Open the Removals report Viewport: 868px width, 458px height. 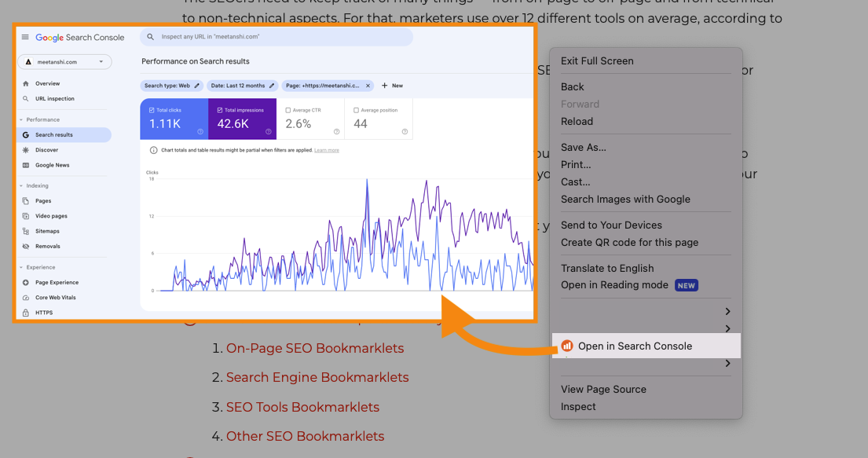[49, 245]
